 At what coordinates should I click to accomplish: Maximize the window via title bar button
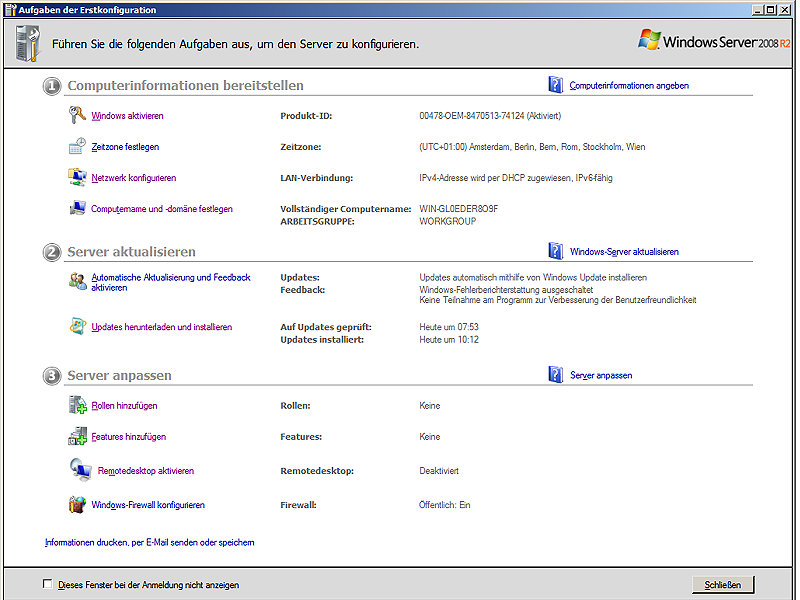[771, 10]
